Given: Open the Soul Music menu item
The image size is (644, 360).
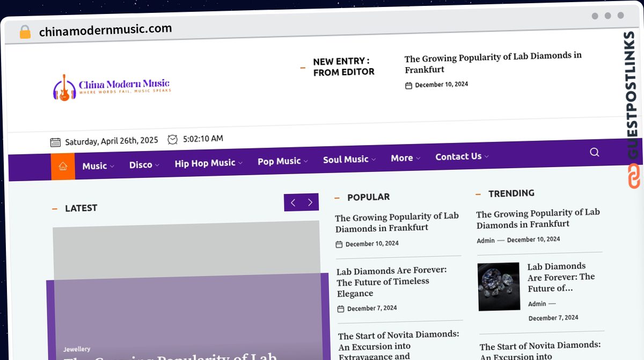Looking at the screenshot, I should [x=346, y=160].
